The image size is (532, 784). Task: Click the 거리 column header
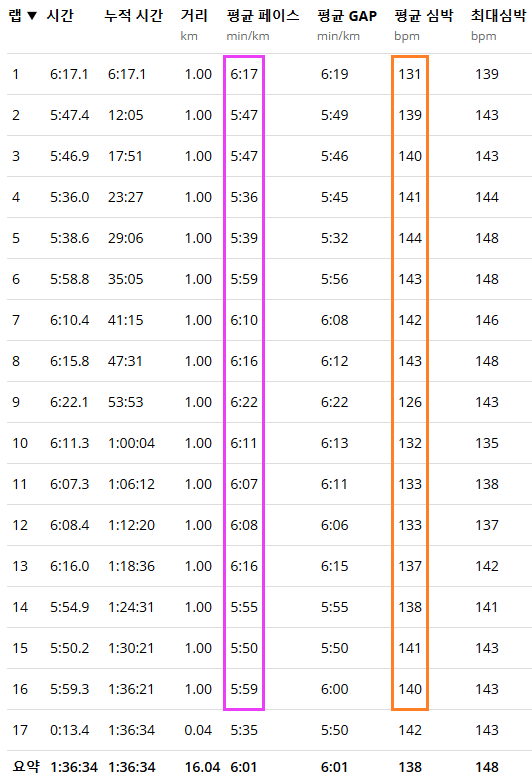pyautogui.click(x=194, y=16)
